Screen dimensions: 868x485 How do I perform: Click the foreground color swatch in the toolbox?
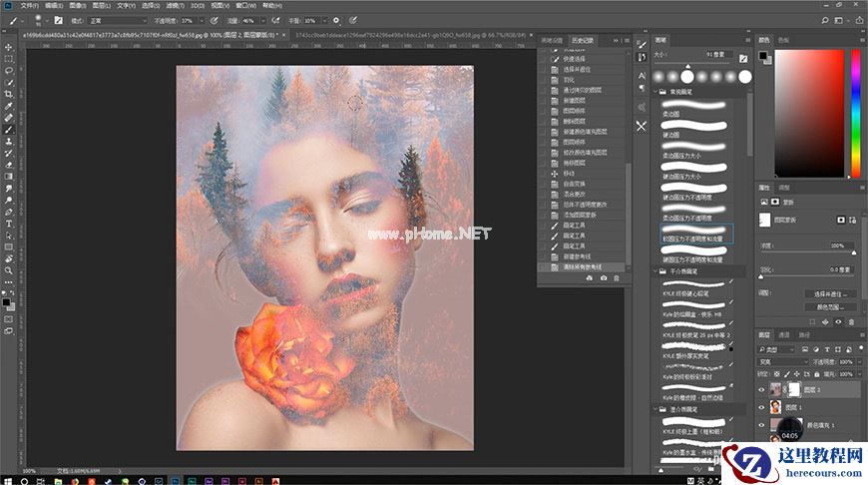(6, 302)
